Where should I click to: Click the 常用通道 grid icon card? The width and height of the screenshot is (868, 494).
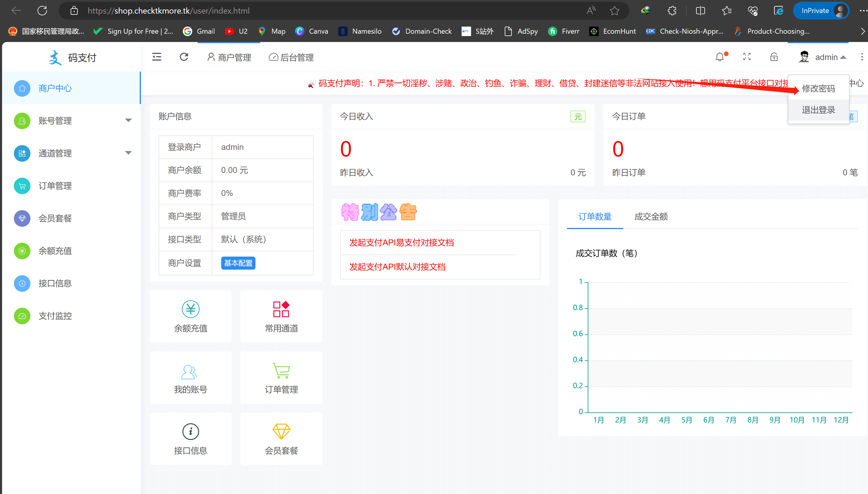coord(281,317)
